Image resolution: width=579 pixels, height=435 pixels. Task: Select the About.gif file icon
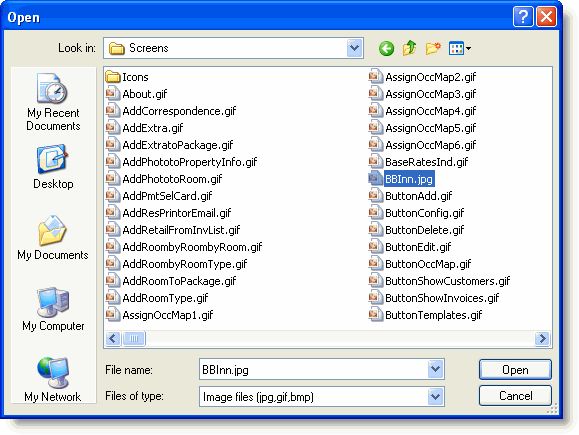(x=112, y=94)
